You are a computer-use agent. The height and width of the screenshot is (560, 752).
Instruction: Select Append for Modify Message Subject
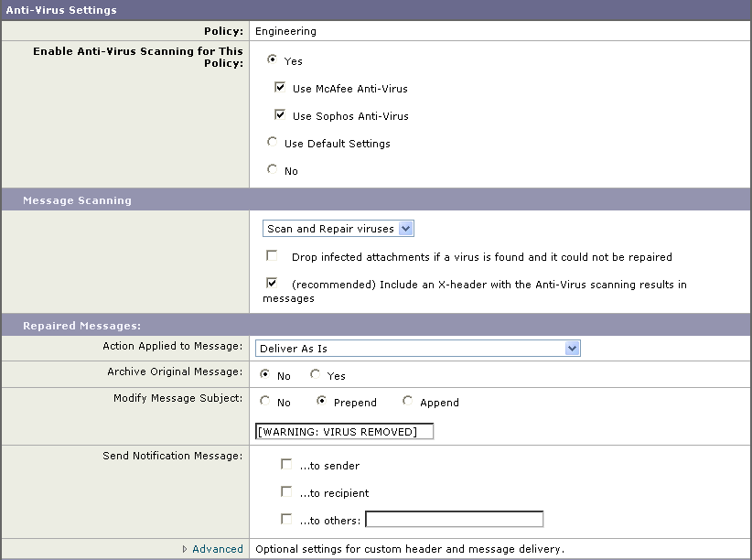(x=408, y=400)
